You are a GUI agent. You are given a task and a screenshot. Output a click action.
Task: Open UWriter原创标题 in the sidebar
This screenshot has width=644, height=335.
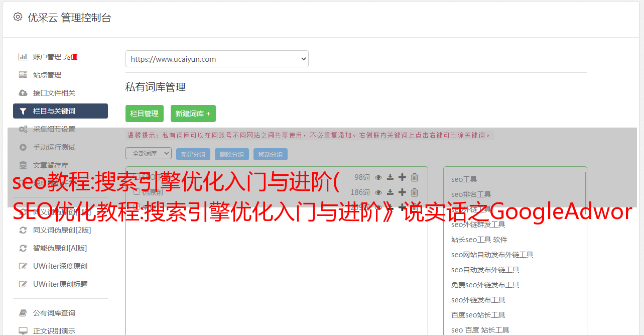[60, 284]
